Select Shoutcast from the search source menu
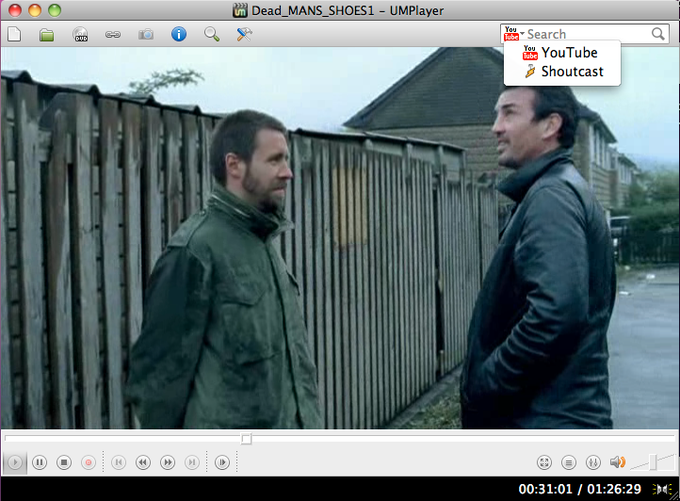680x501 pixels. pos(562,71)
